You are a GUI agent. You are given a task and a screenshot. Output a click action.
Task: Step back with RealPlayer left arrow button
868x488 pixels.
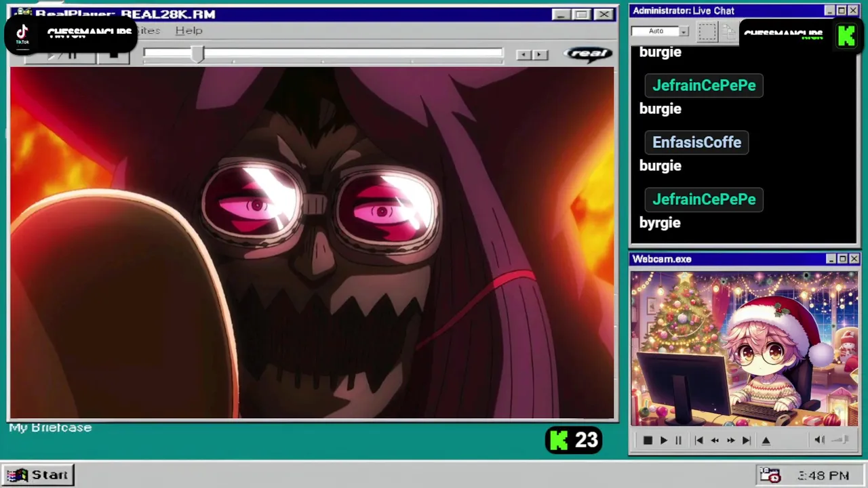coord(524,55)
